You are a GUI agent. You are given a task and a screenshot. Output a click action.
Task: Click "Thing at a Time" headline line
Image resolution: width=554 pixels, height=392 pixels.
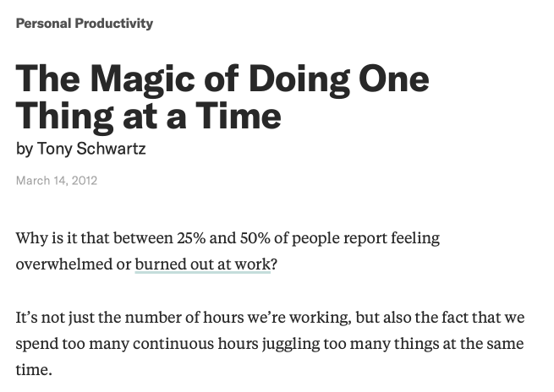148,115
